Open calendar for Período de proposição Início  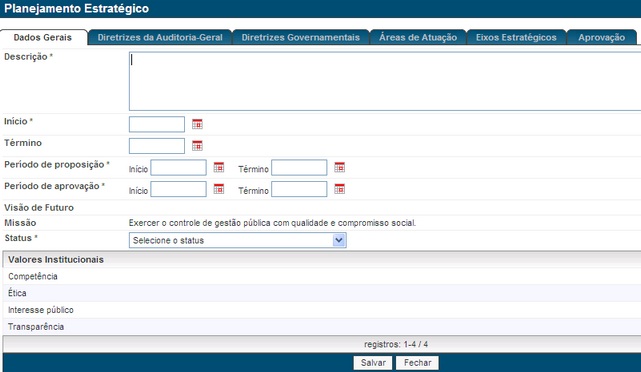219,168
